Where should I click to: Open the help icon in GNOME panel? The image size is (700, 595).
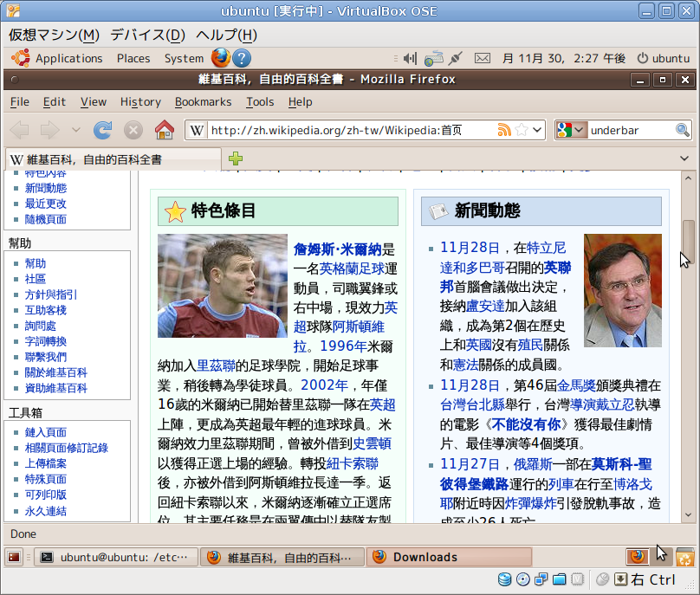tap(242, 58)
